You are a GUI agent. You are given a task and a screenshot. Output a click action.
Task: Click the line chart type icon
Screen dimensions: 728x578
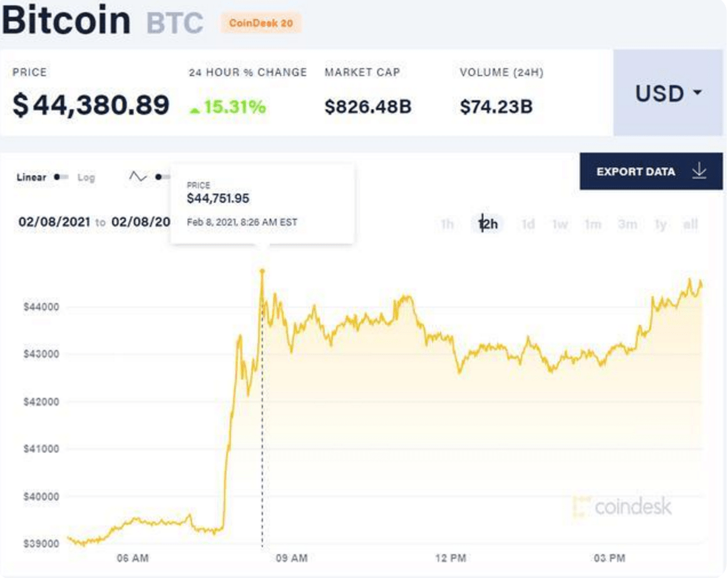(138, 177)
